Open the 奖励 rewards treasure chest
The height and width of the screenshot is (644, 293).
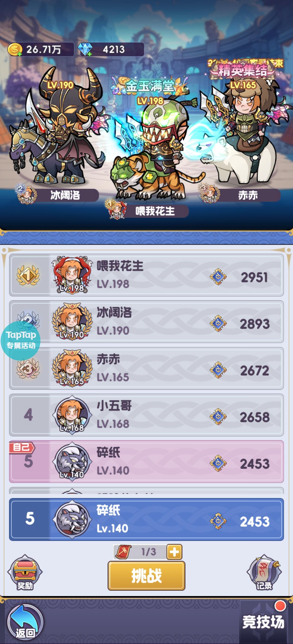point(25,572)
